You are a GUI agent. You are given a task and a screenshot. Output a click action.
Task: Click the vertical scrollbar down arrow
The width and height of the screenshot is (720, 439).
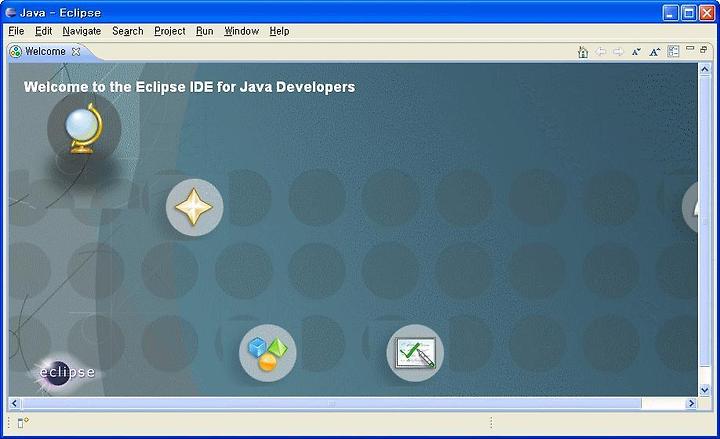705,390
